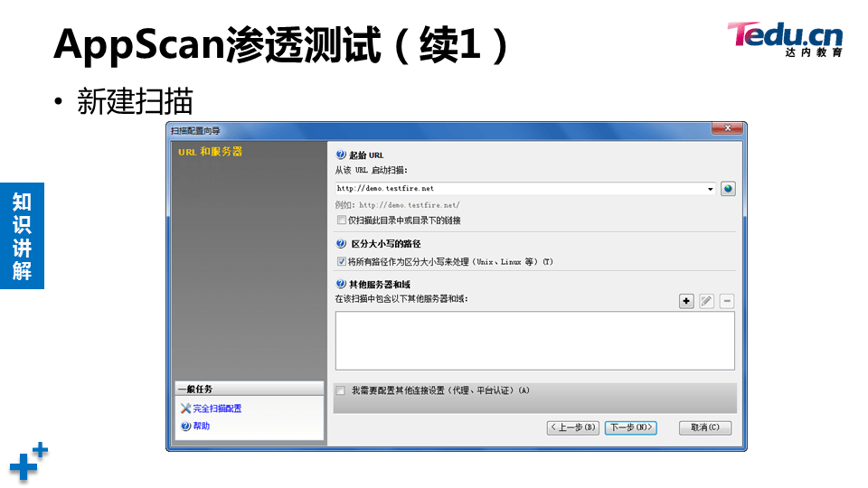Cancel the wizard with 取消 button
The height and width of the screenshot is (488, 868).
click(705, 427)
